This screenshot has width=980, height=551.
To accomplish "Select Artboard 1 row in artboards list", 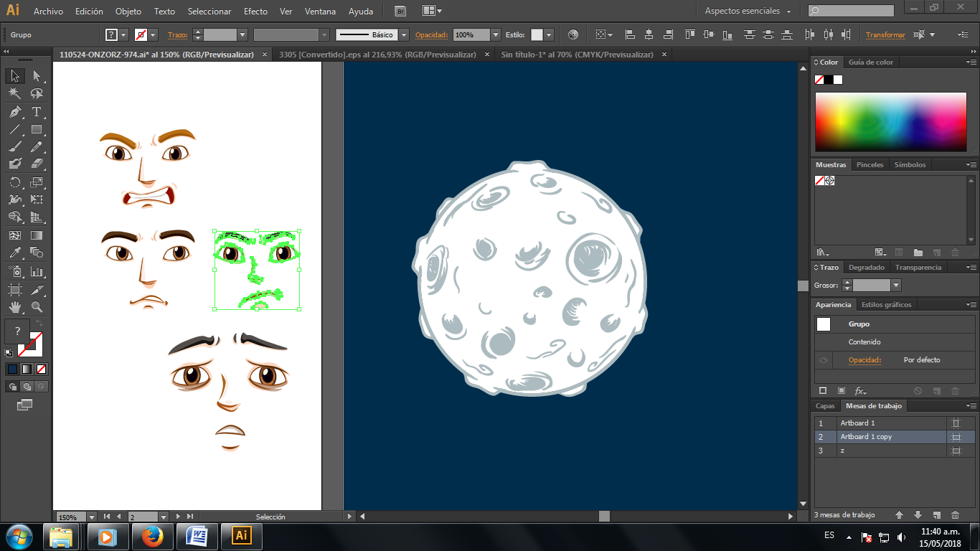I will pos(895,423).
